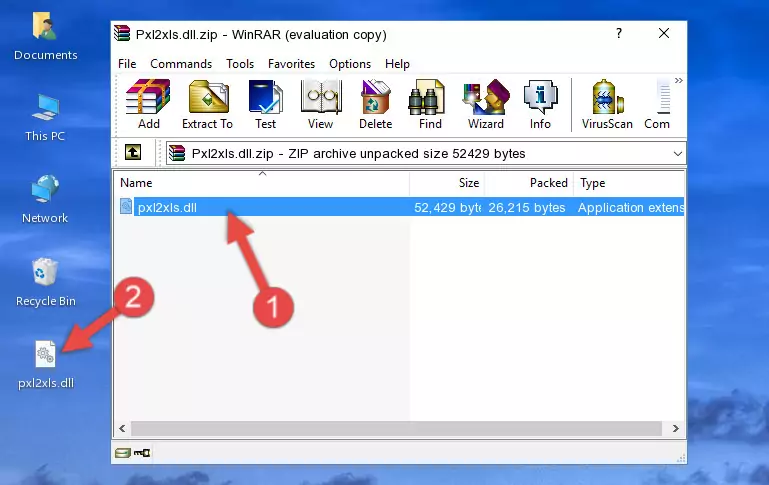Viewport: 769px width, 485px height.
Task: Open the Commands menu
Action: 181,64
